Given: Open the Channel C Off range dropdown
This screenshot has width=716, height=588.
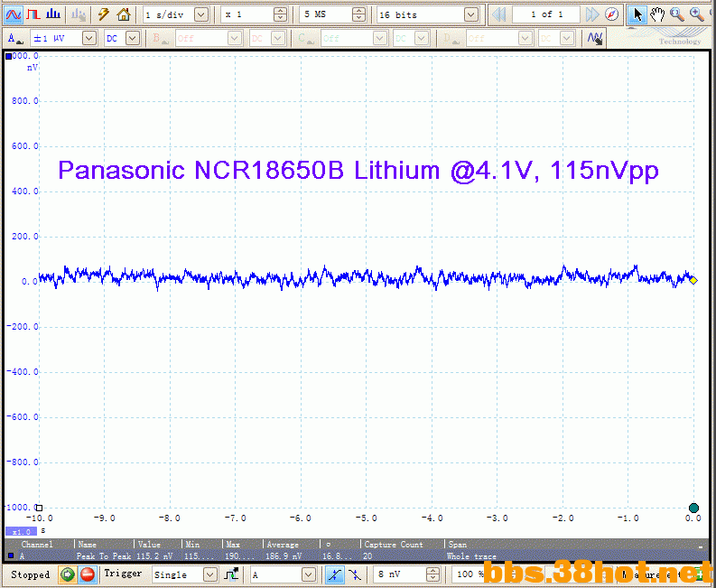Looking at the screenshot, I should pos(379,38).
